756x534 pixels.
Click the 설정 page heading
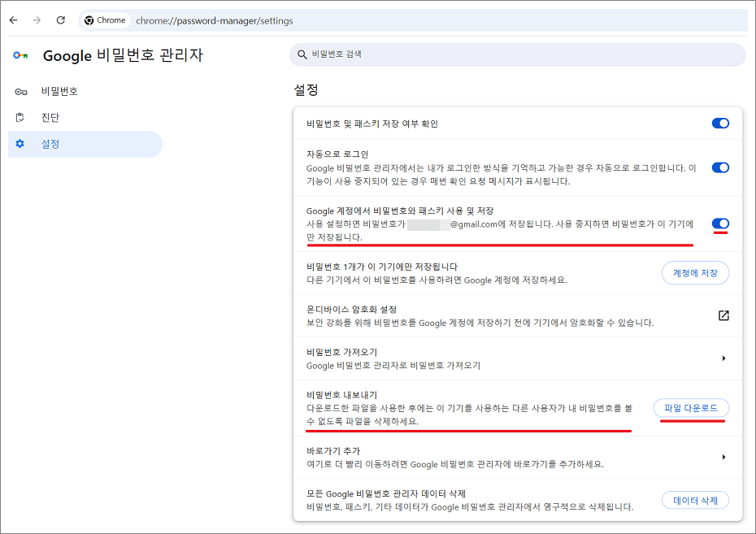pyautogui.click(x=306, y=90)
